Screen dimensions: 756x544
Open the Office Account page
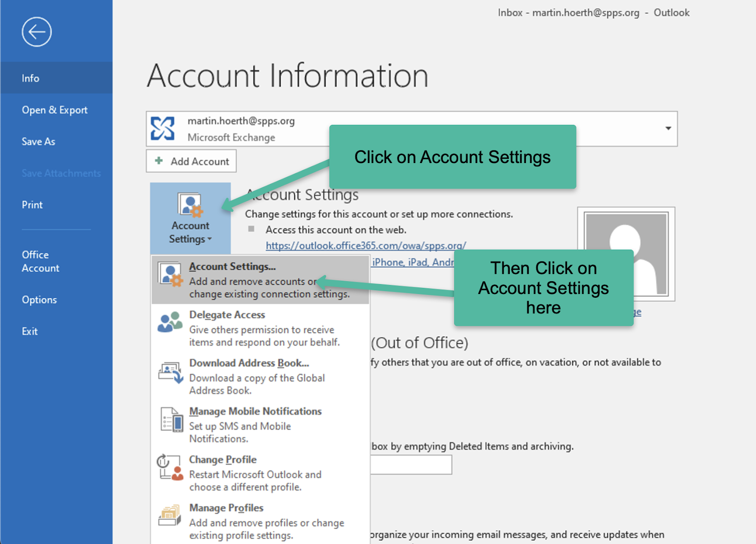[56, 261]
